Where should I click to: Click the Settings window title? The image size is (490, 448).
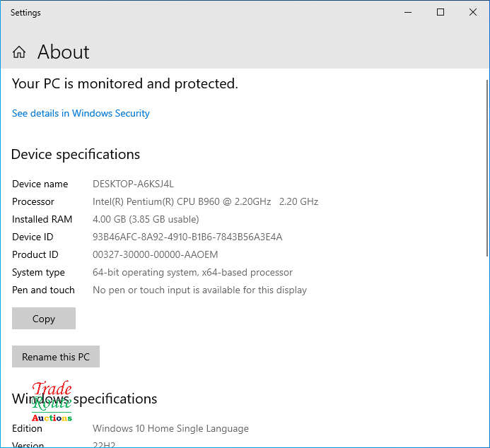tap(25, 13)
